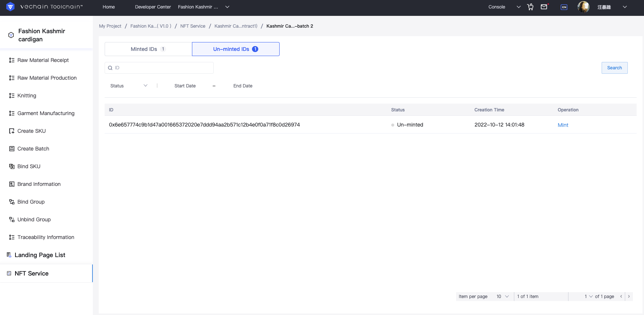Click the Mint link for un-minted ID
Viewport: 644px width, 315px height.
point(563,125)
